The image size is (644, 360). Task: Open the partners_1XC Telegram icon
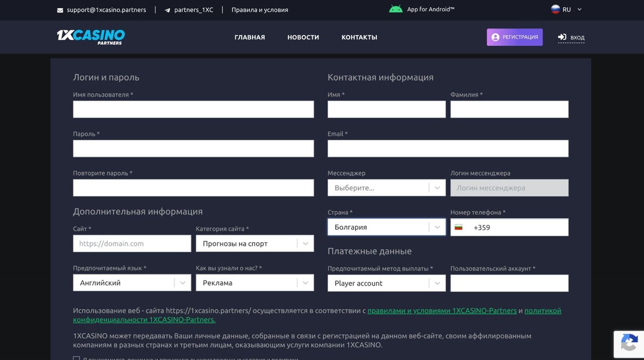[x=168, y=9]
